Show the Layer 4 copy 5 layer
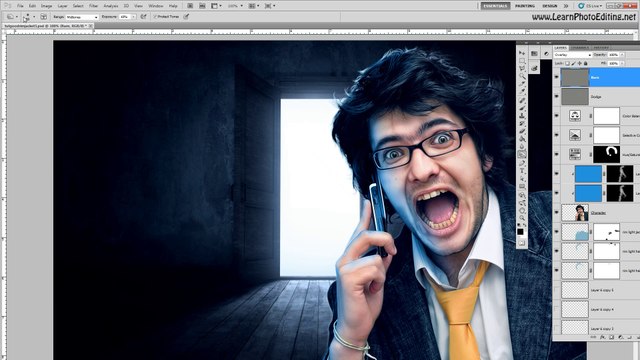 (556, 290)
